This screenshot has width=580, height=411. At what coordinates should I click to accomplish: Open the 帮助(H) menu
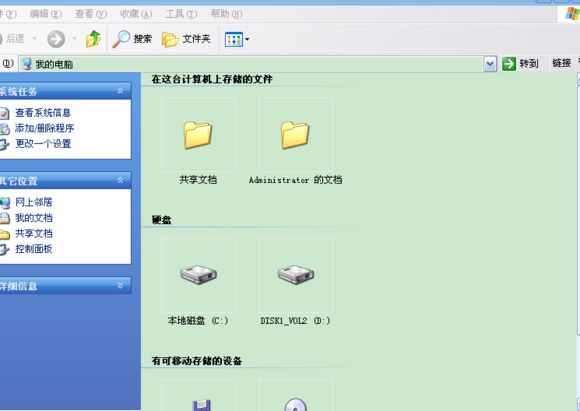tap(226, 14)
